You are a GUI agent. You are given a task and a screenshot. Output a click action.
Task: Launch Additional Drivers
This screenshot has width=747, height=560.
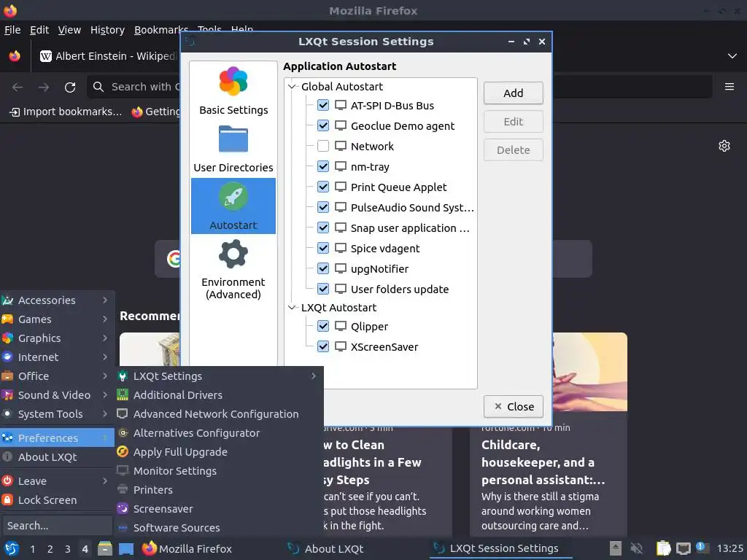pyautogui.click(x=219, y=395)
